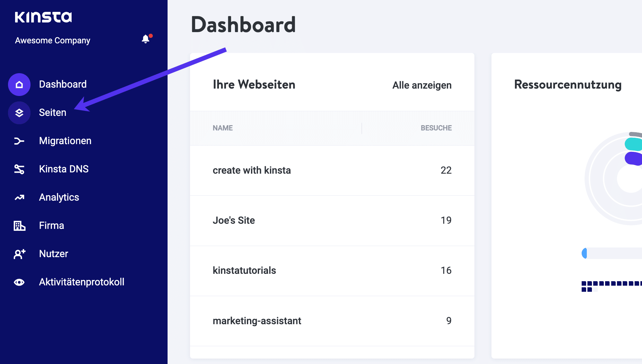Click the Migrationen icon in sidebar
This screenshot has width=642, height=364.
(19, 141)
